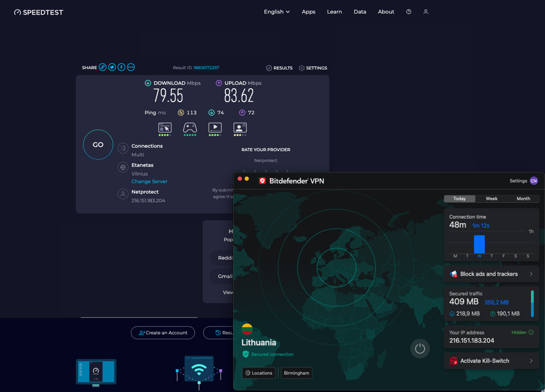Click the Speedtest logo
Image resolution: width=545 pixels, height=392 pixels.
tap(38, 12)
